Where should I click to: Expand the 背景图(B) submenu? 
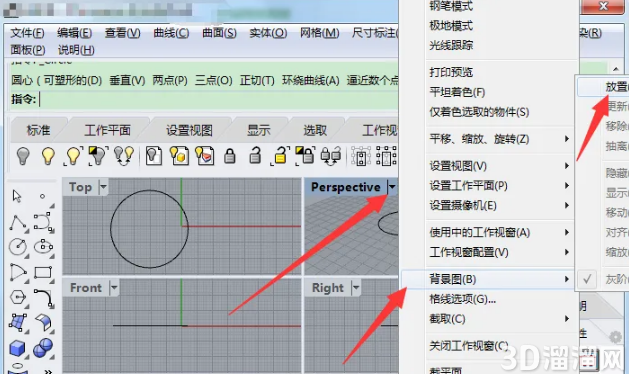487,279
